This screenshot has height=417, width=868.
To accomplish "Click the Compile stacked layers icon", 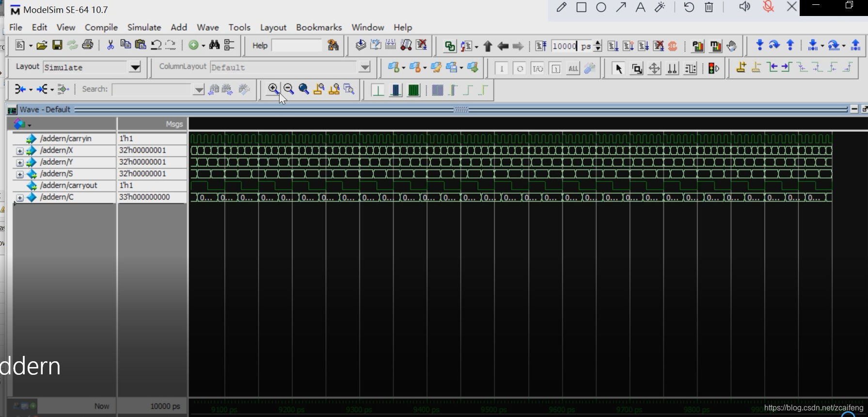I will pyautogui.click(x=361, y=45).
